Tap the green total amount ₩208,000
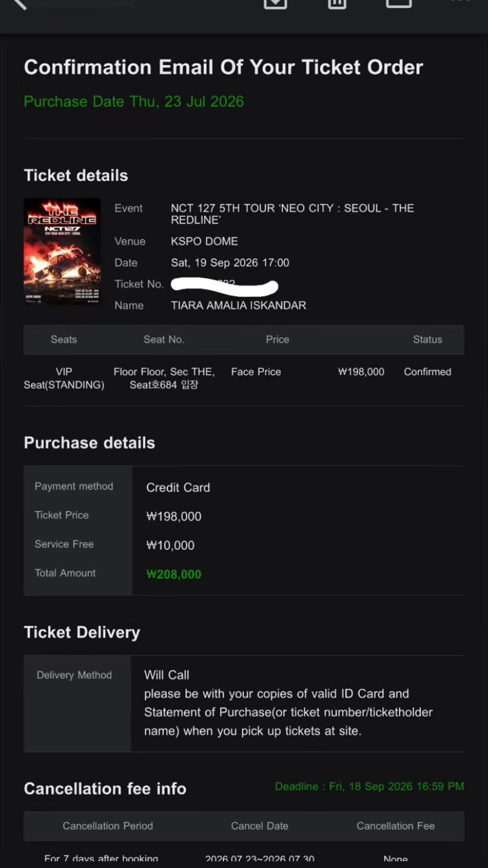Viewport: 488px width, 868px height. (174, 574)
